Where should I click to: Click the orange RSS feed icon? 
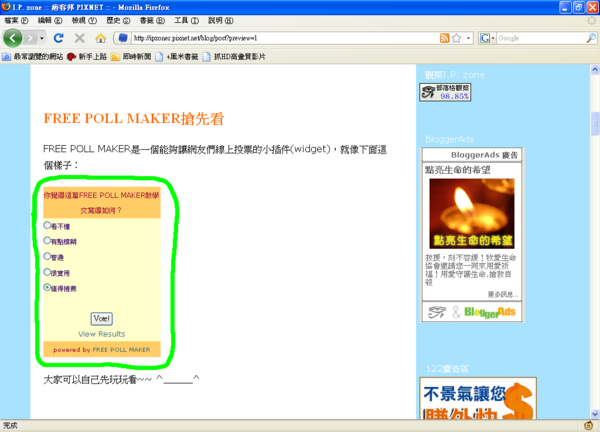[x=444, y=38]
